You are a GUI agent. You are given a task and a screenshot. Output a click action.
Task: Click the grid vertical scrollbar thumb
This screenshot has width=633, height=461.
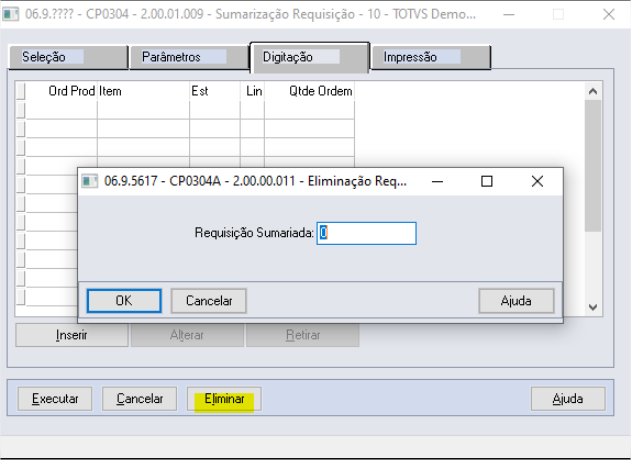click(593, 166)
